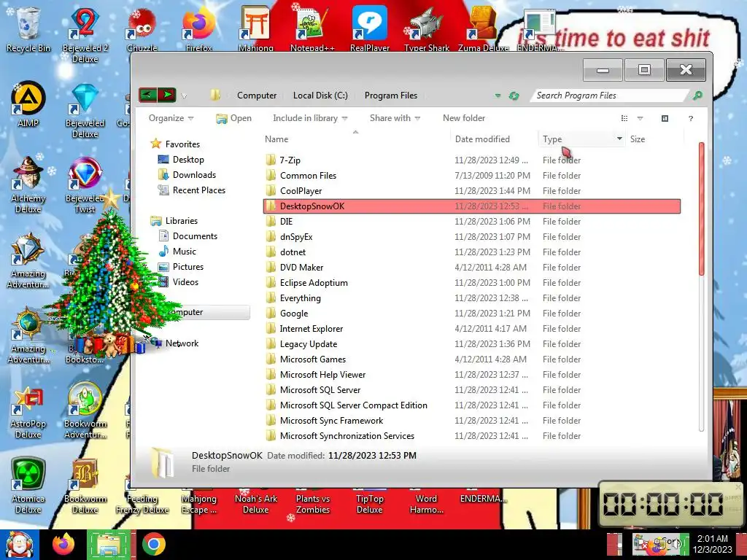Open the Organize menu
The height and width of the screenshot is (560, 747).
[x=171, y=118]
